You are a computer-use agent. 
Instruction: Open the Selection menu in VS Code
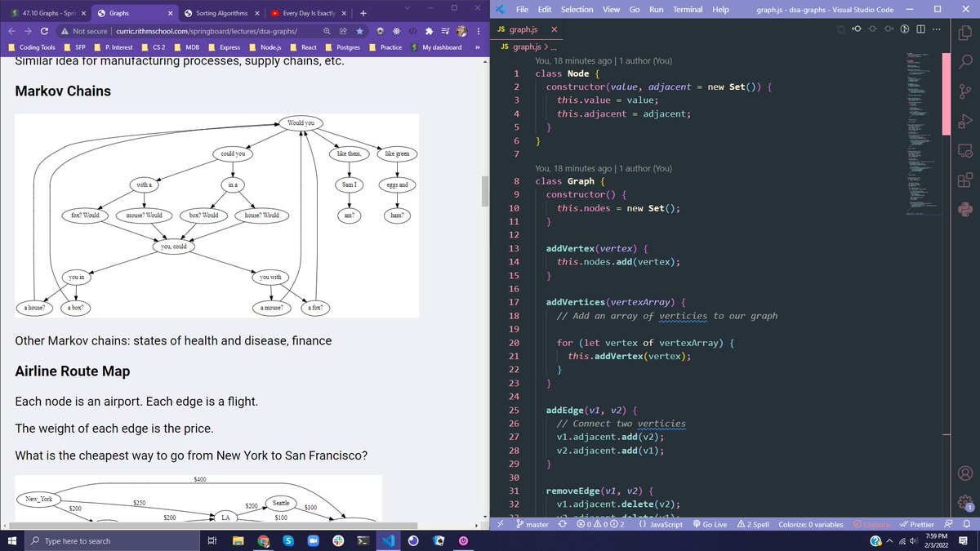tap(577, 9)
